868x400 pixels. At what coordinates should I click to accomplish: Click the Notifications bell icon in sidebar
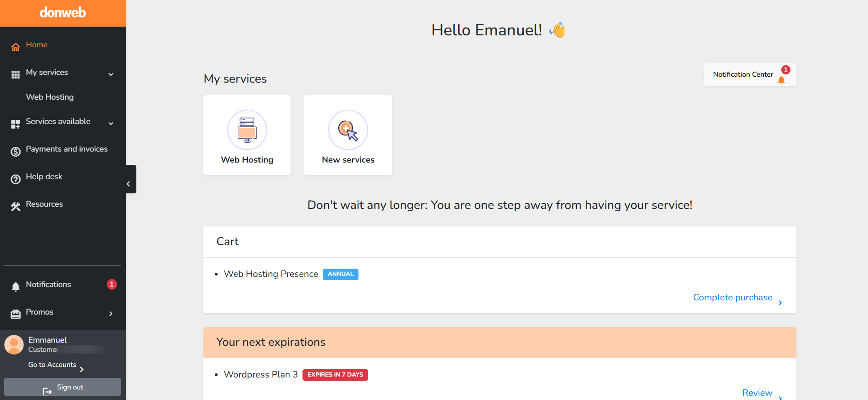click(x=16, y=287)
